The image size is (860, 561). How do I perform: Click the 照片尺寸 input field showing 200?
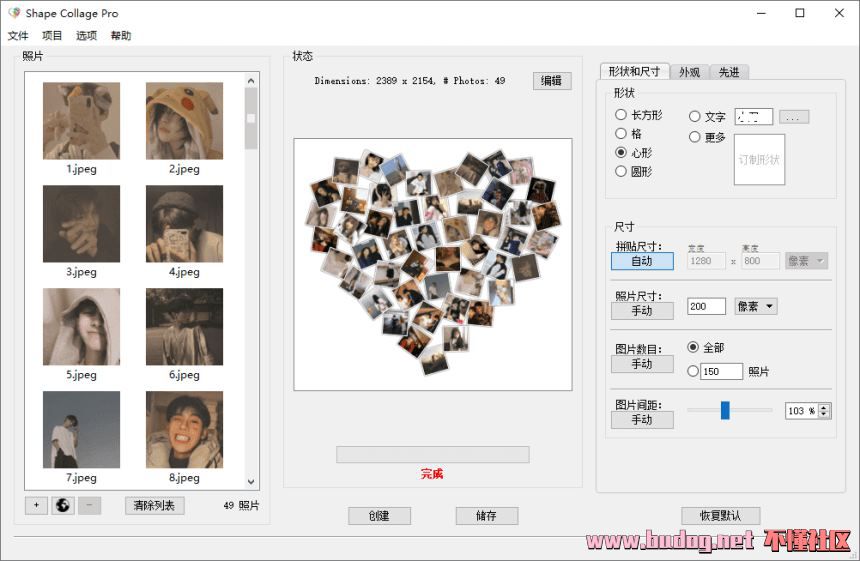tap(706, 307)
